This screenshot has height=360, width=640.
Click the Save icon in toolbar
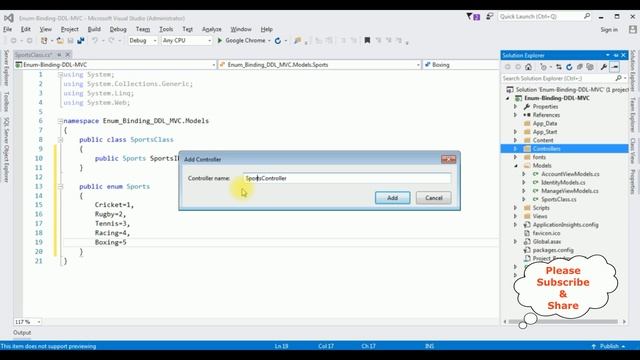point(71,41)
